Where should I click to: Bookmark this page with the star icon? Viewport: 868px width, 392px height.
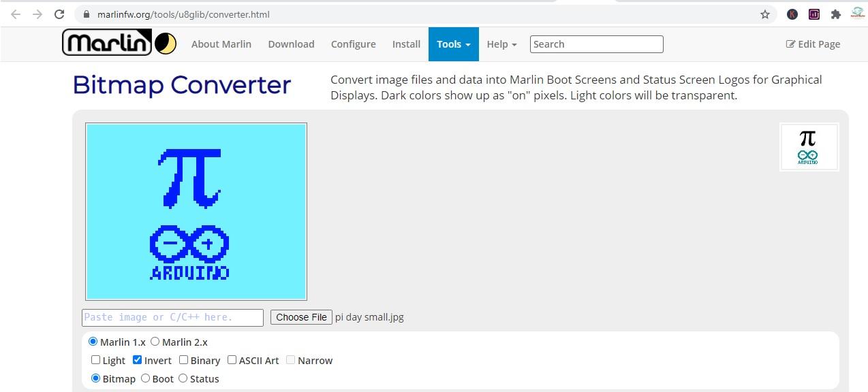click(765, 14)
